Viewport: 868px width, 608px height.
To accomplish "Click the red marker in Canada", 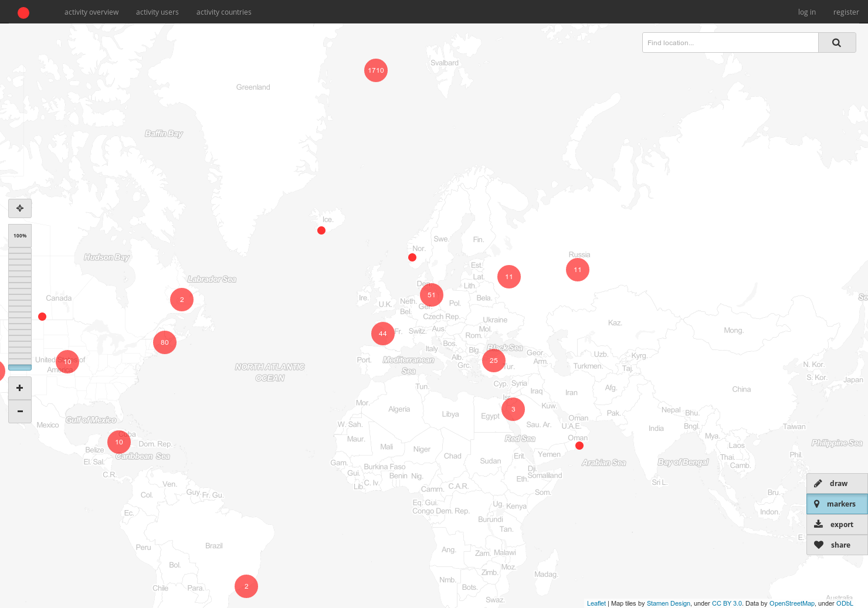I will pyautogui.click(x=42, y=317).
